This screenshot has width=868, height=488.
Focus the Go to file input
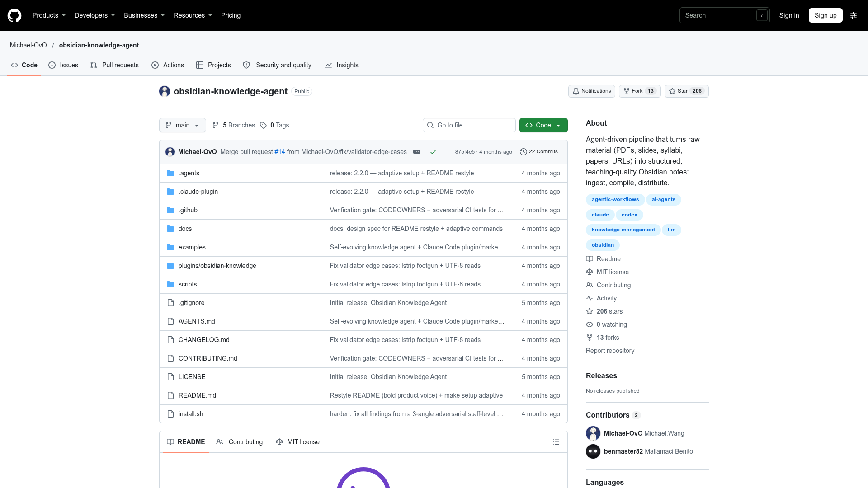click(469, 125)
